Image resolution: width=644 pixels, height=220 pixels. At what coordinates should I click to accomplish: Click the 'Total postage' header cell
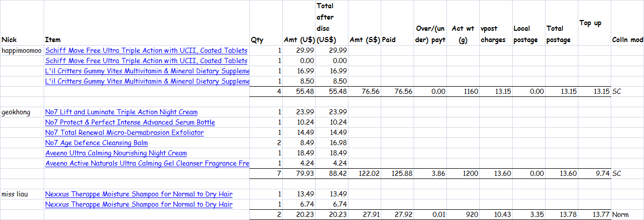[x=561, y=23]
